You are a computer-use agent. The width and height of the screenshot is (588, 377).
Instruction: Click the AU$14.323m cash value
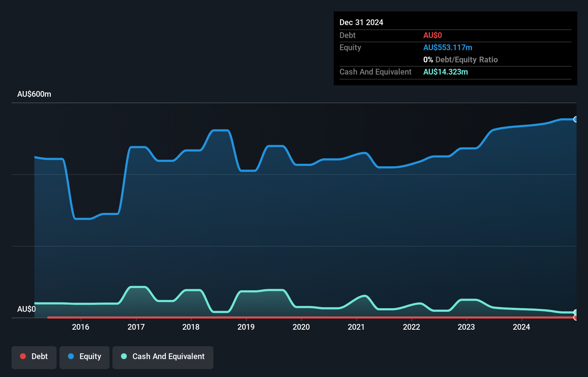pos(445,72)
